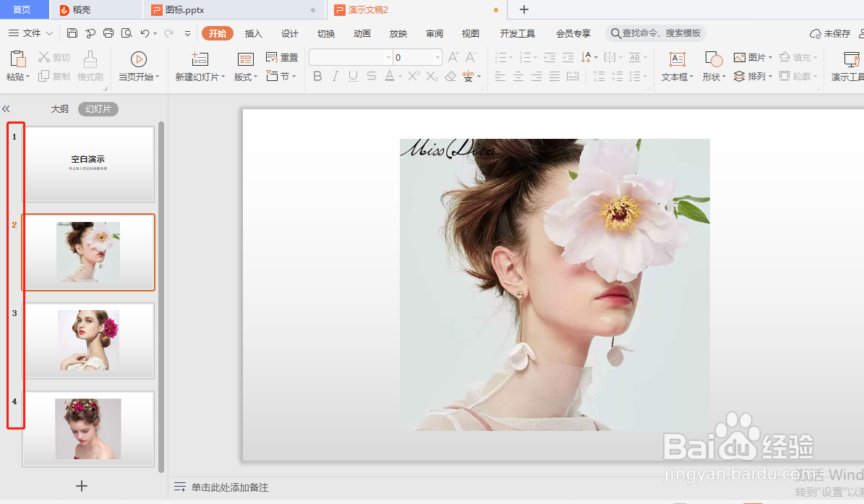The height and width of the screenshot is (504, 864).
Task: Click the Cut scissors icon
Action: tap(44, 57)
